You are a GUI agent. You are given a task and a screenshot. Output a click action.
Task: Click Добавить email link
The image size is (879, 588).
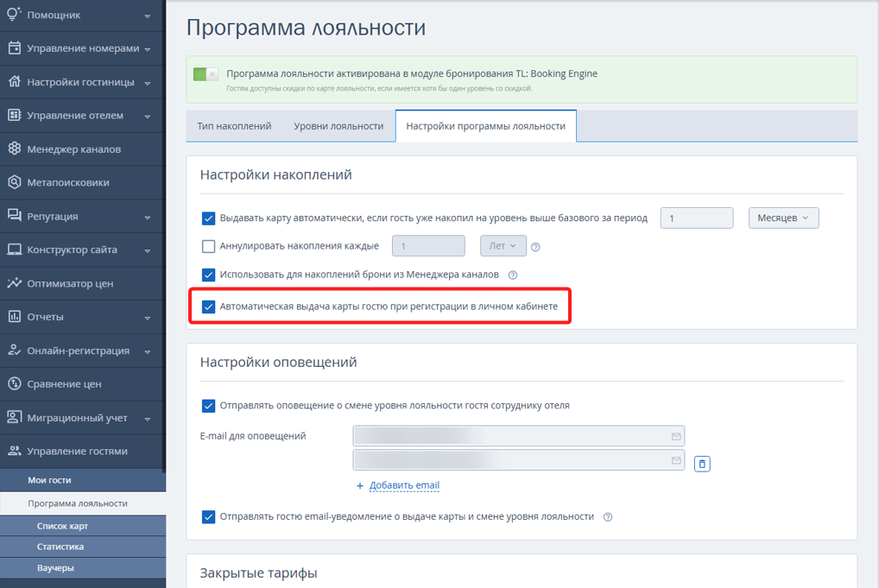point(404,485)
